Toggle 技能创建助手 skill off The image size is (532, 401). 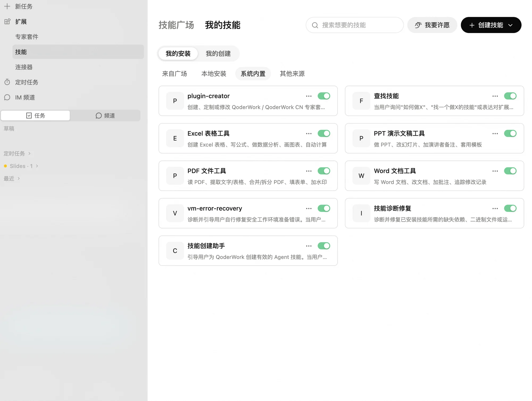click(x=324, y=246)
